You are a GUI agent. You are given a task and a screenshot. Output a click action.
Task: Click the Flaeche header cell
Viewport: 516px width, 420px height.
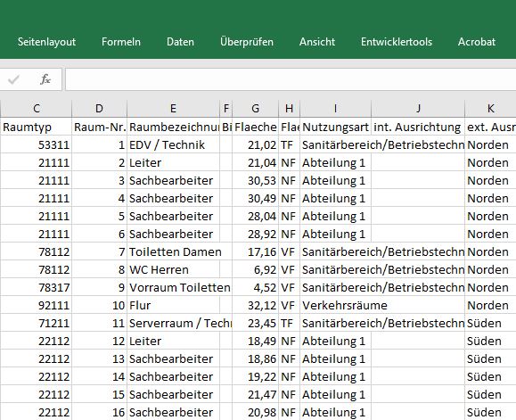pyautogui.click(x=256, y=127)
